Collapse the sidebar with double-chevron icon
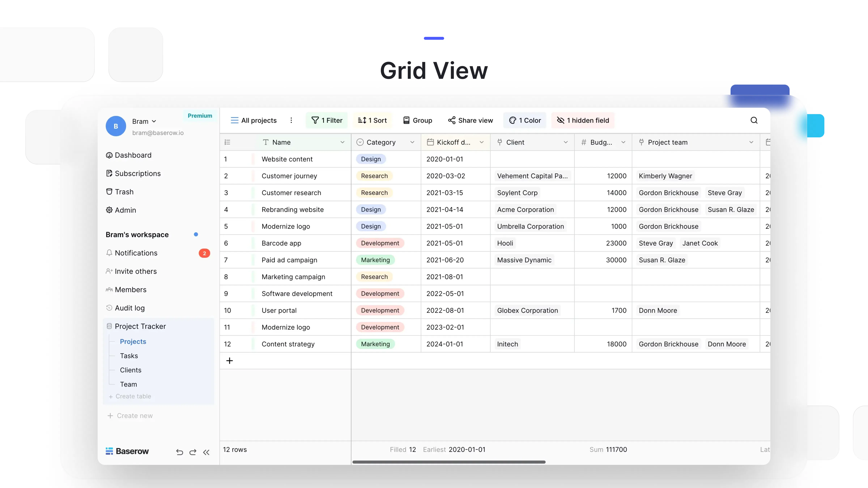This screenshot has height=488, width=868. pyautogui.click(x=206, y=452)
